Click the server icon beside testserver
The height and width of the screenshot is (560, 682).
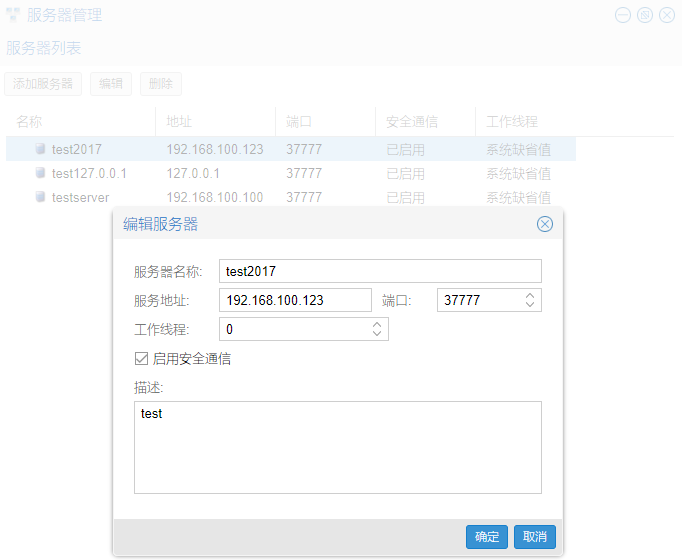click(41, 197)
